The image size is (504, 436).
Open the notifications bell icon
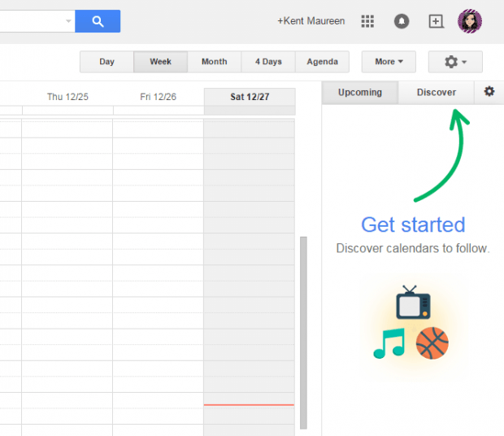coord(402,21)
